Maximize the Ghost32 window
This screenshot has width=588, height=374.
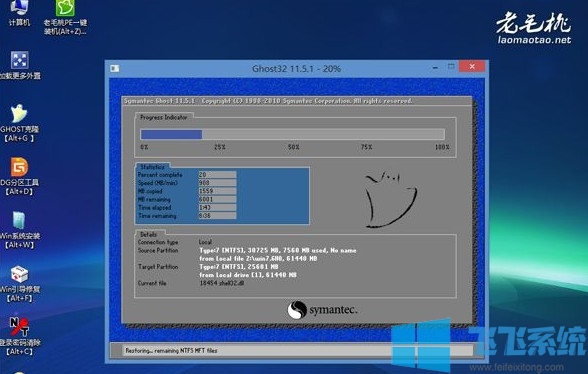tap(451, 67)
